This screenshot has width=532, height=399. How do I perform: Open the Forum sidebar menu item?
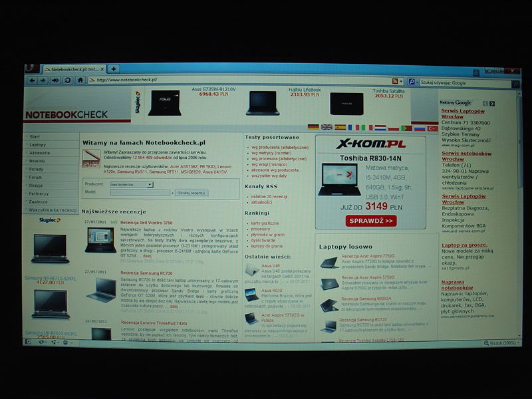tap(36, 178)
